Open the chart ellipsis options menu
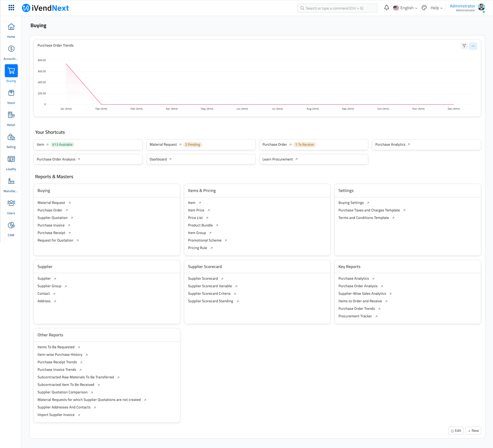The image size is (493, 448). (x=473, y=46)
